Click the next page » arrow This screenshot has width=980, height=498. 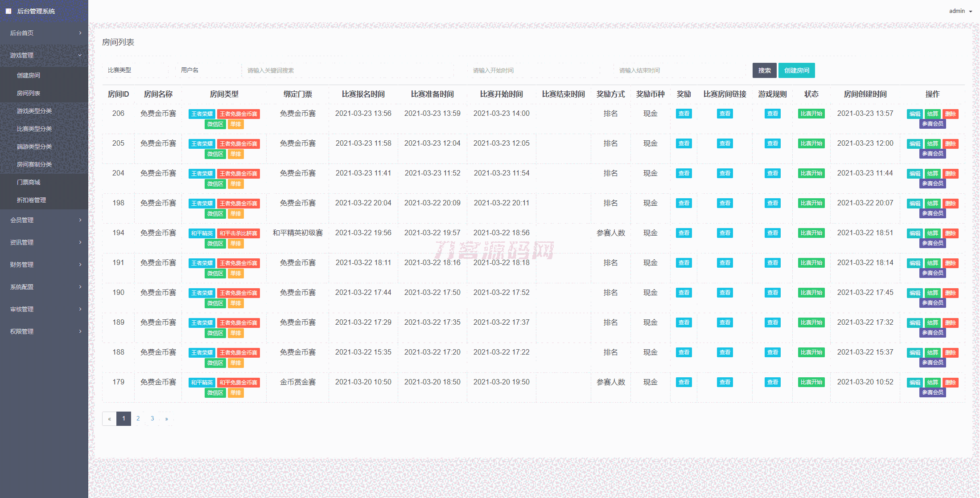click(x=167, y=419)
